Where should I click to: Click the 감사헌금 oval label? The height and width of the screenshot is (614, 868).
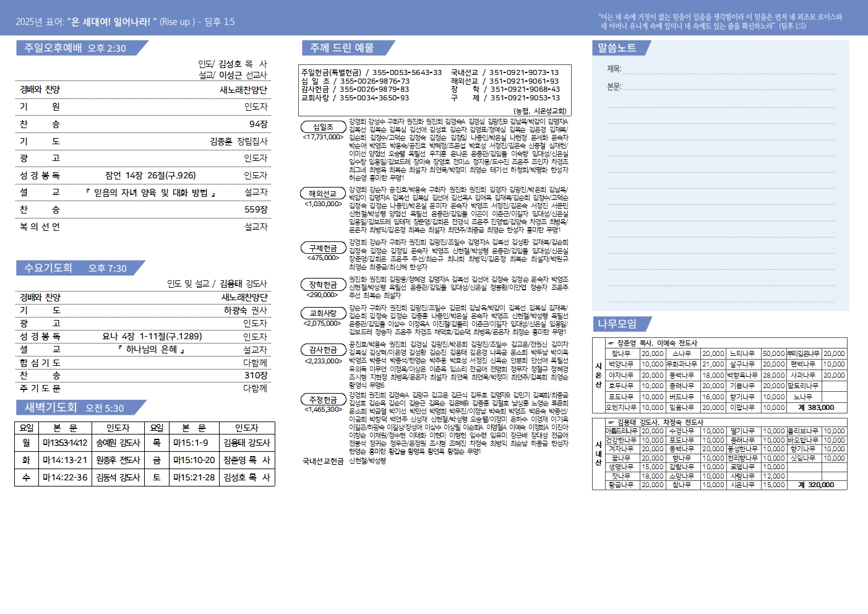coord(323,350)
